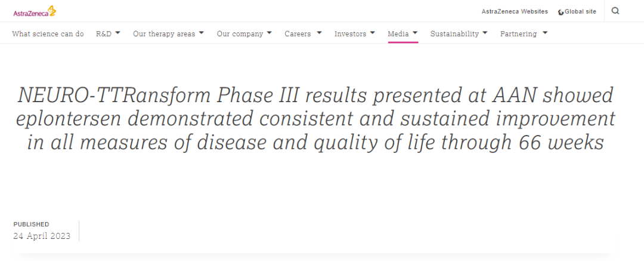The width and height of the screenshot is (644, 261).
Task: Open the Partnering menu
Action: click(x=518, y=34)
